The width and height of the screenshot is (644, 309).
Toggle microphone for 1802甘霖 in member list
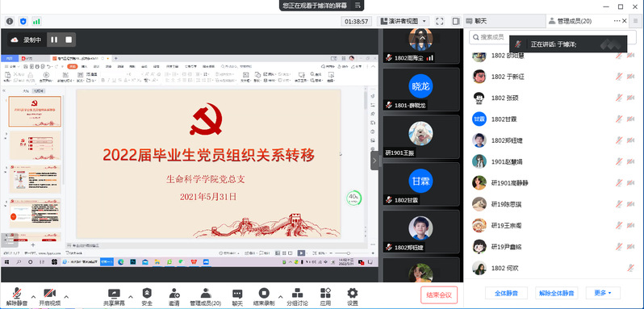click(x=619, y=119)
